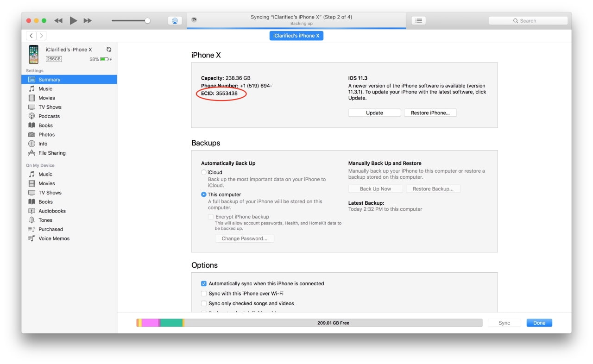Open the iClarified's iPhone X device tab
The image size is (593, 364).
pyautogui.click(x=296, y=36)
